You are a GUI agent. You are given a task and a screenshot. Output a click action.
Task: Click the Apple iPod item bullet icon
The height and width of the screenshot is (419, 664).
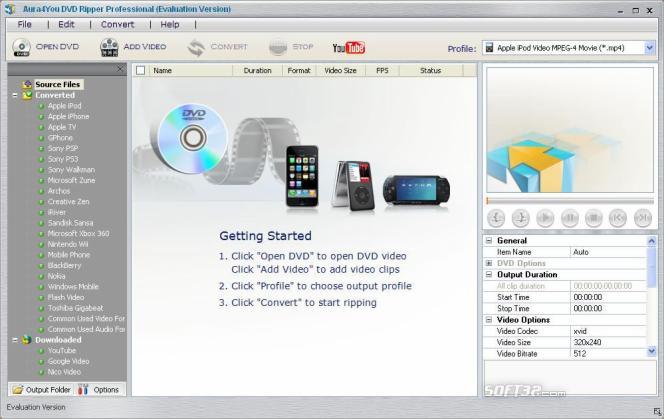(41, 106)
